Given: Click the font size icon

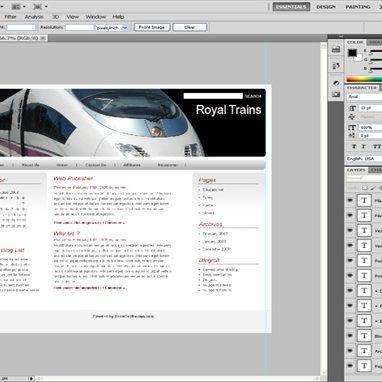Looking at the screenshot, I should click(x=352, y=108).
